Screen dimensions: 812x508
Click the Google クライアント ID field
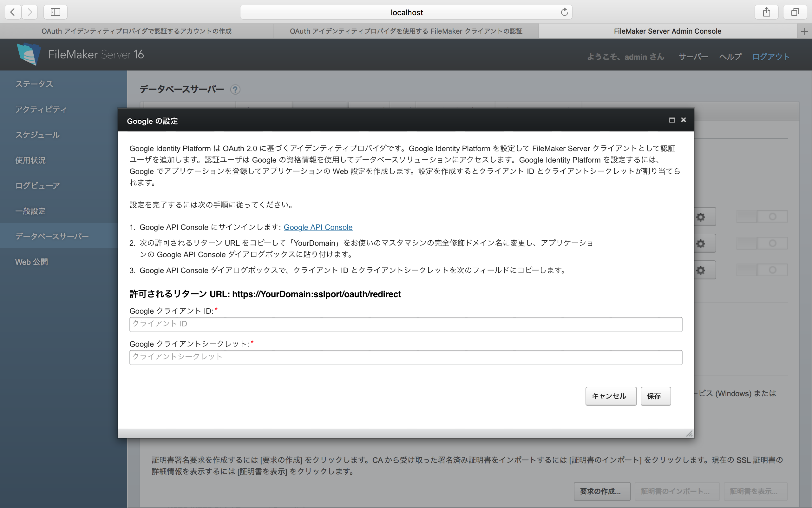406,324
